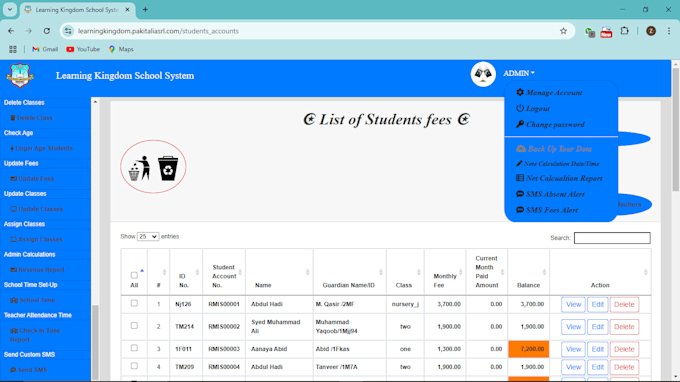Viewport: 680px width, 382px height.
Task: Check the row for Syed Muhammad Ali
Action: pos(134,326)
